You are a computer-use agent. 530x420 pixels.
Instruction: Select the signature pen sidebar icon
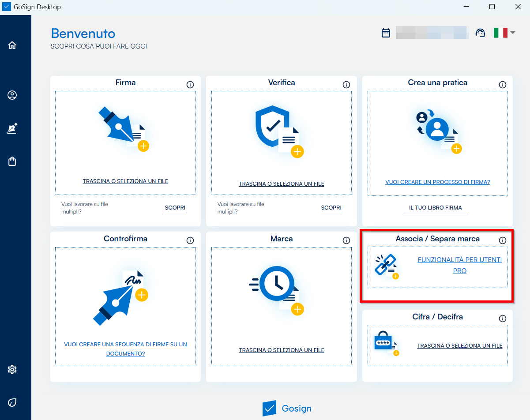tap(12, 128)
